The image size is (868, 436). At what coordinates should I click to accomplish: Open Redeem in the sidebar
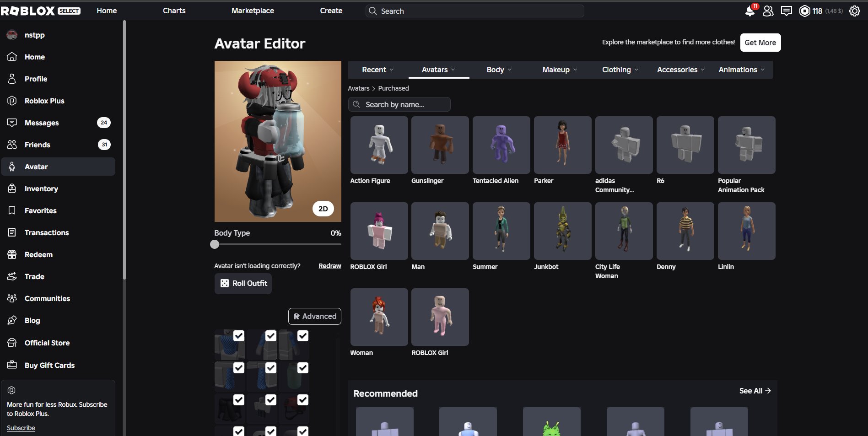[x=58, y=254]
